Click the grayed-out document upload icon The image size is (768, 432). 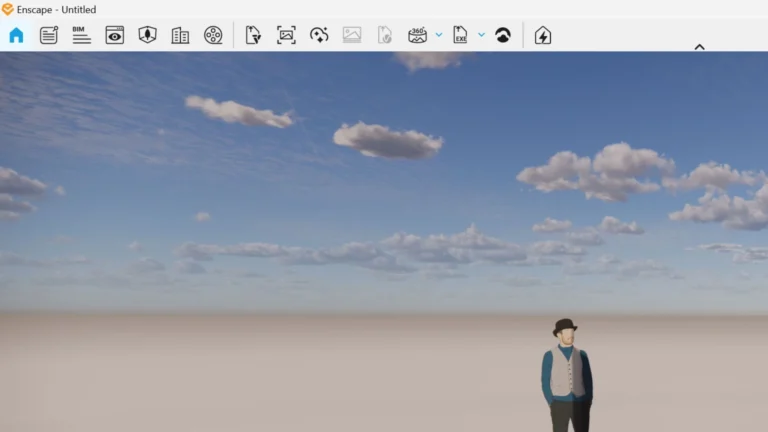coord(384,35)
